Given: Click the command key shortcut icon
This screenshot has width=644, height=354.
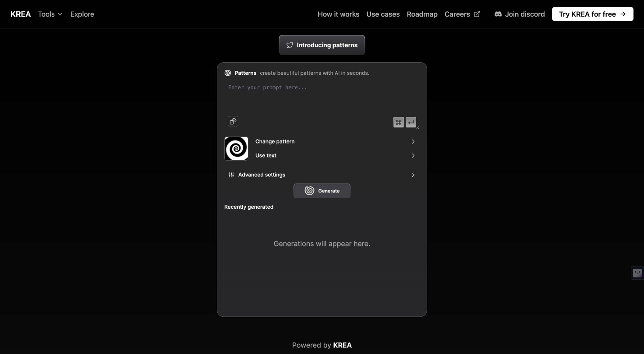Looking at the screenshot, I should click(x=399, y=123).
